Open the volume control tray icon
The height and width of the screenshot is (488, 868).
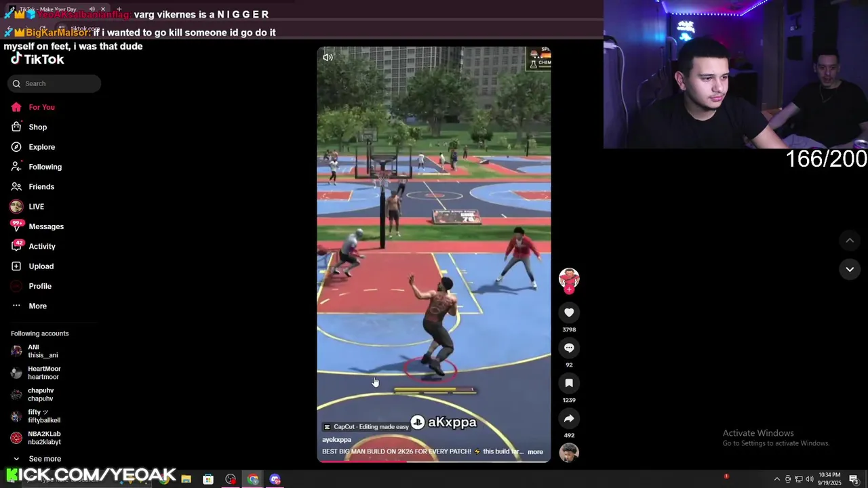tap(810, 479)
